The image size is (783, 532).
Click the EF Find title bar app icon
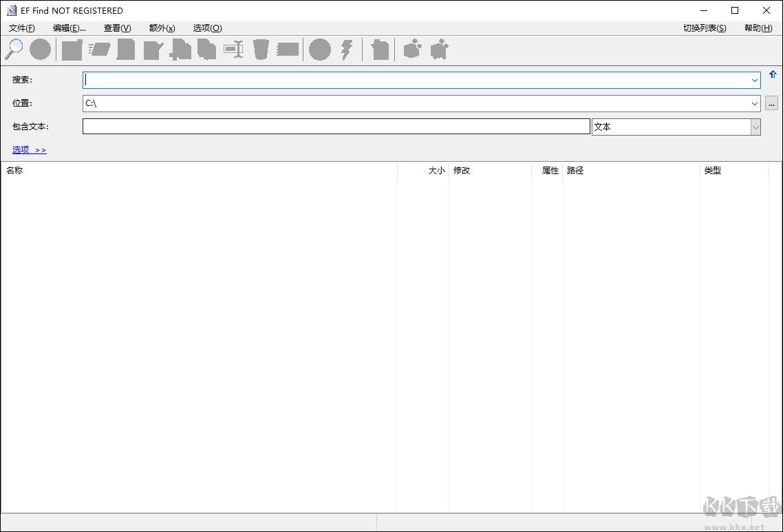pos(12,10)
